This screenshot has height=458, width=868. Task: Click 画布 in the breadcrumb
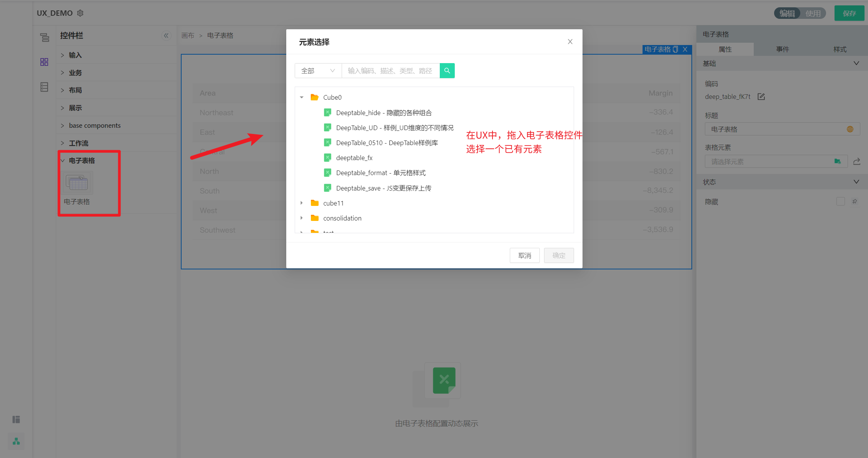point(188,35)
